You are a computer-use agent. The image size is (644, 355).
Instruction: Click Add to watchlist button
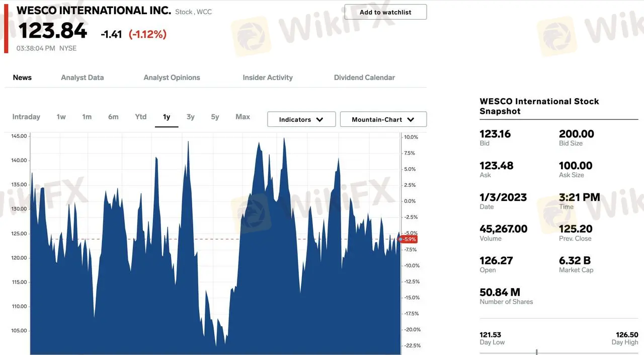[385, 12]
